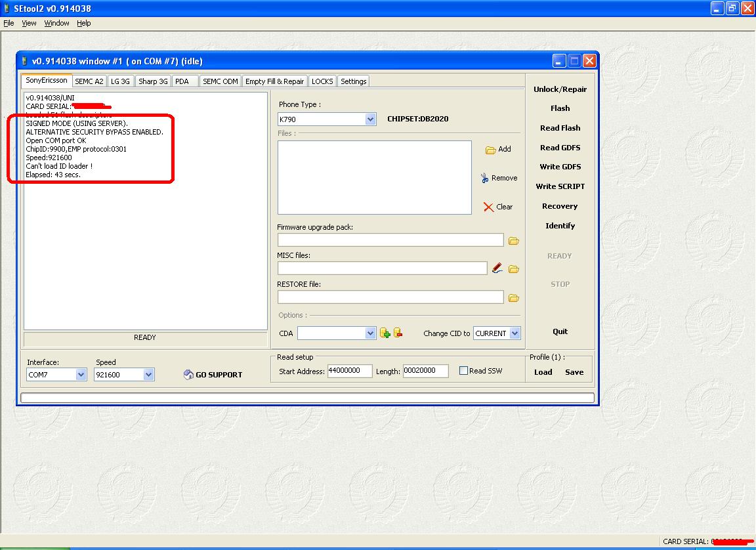Click the add CDA plus icon
The width and height of the screenshot is (756, 550).
385,333
